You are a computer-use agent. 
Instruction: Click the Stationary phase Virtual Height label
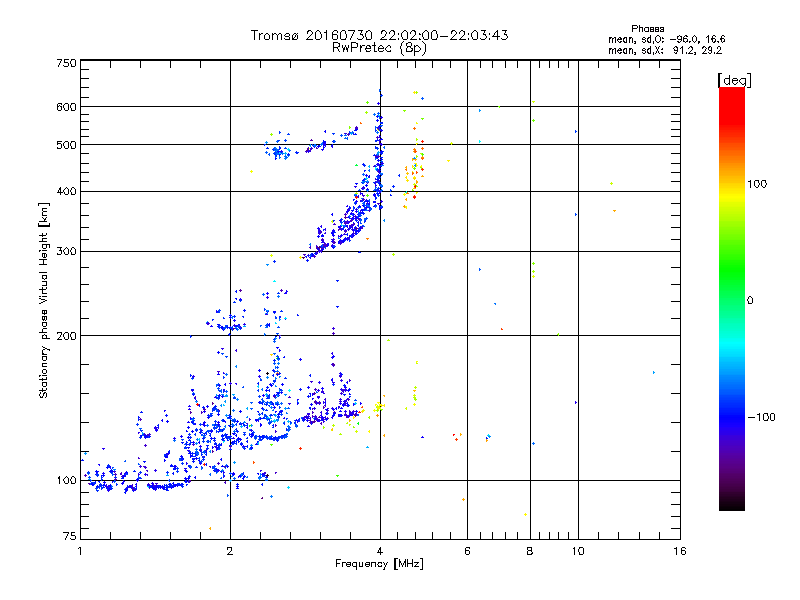click(x=44, y=301)
